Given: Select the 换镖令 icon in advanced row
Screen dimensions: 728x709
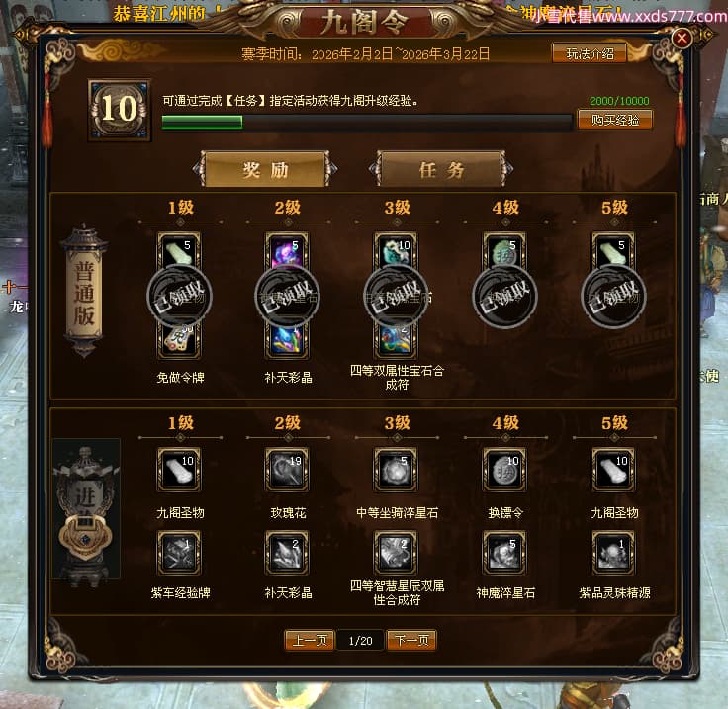Looking at the screenshot, I should coord(504,470).
